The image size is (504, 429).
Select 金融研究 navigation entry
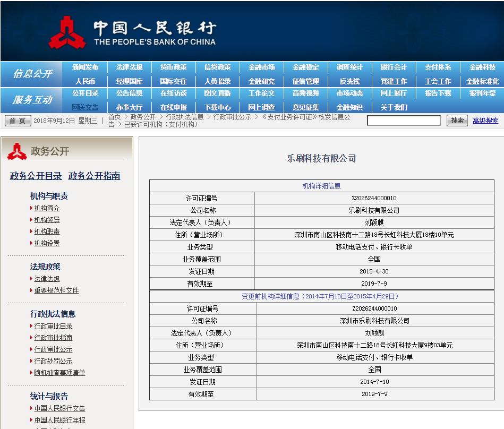262,81
